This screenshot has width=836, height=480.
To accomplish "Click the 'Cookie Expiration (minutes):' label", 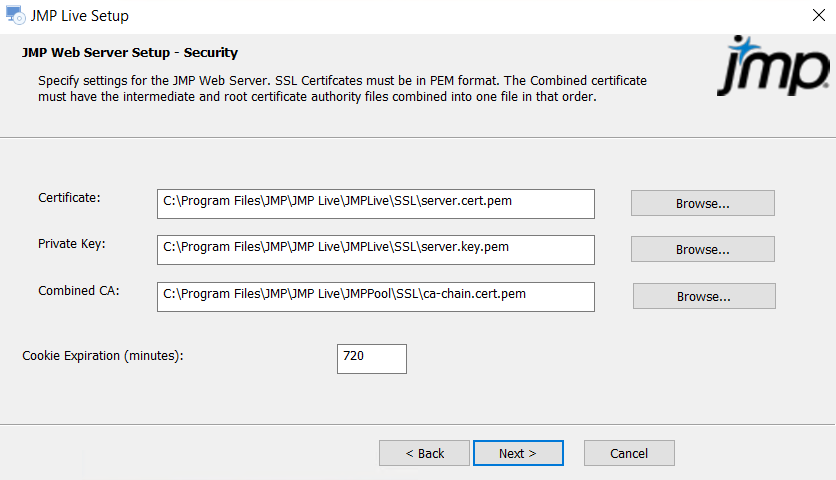I will (103, 356).
